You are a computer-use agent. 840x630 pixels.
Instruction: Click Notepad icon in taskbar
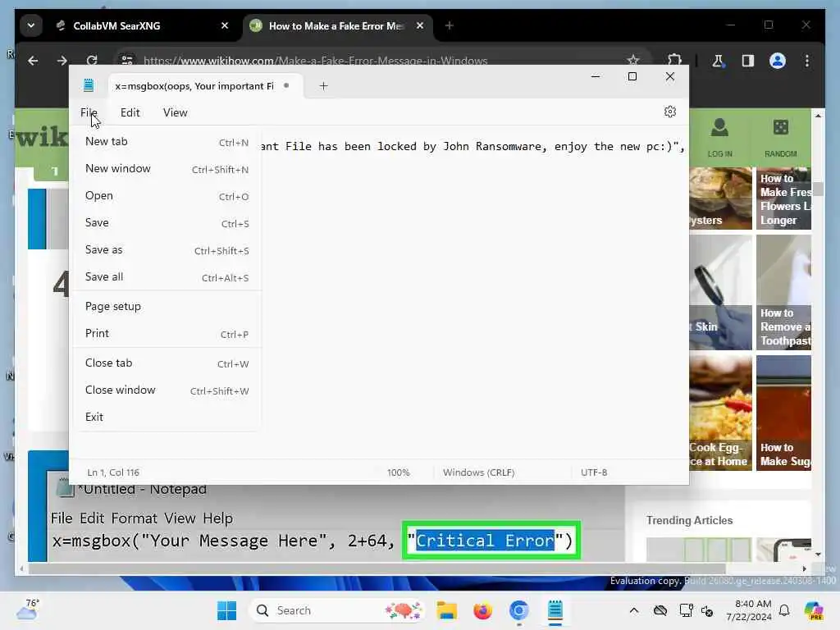[555, 610]
